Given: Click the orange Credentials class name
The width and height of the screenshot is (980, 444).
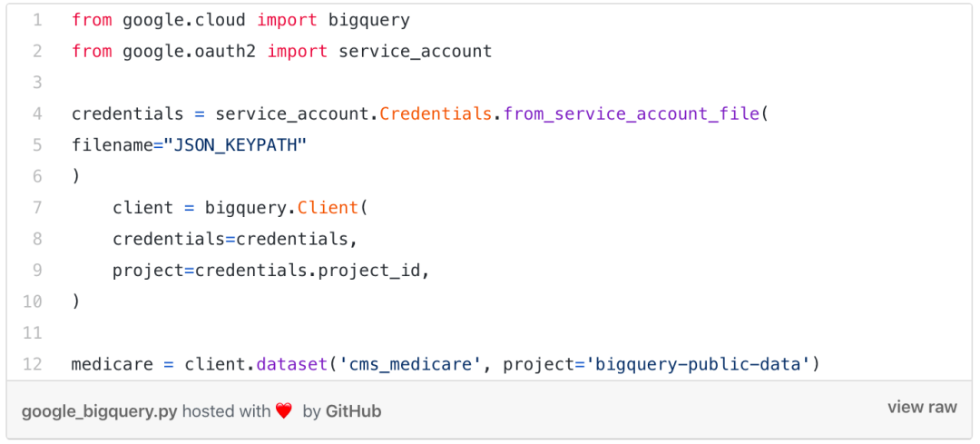Looking at the screenshot, I should (436, 114).
